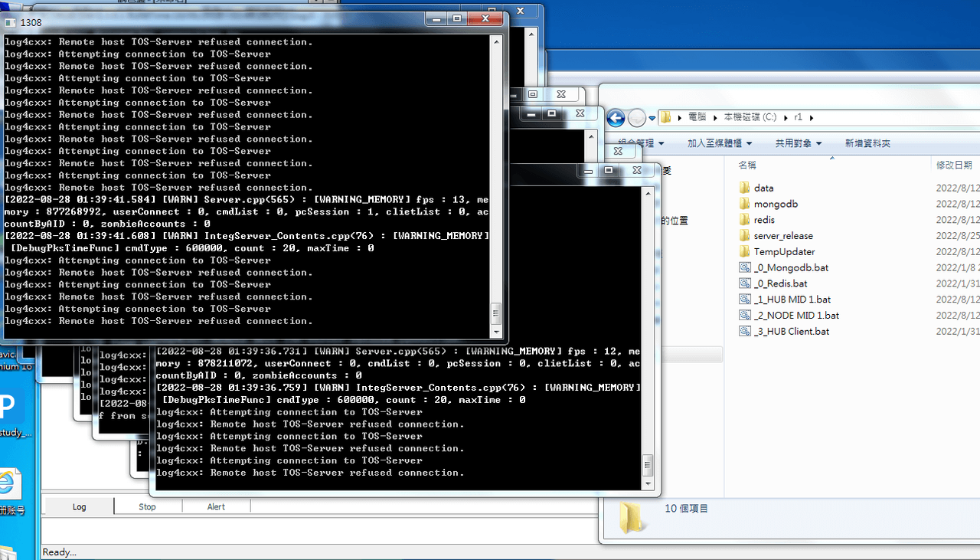Click the second console's scrollbar down arrow
This screenshot has width=980, height=560.
tap(648, 483)
